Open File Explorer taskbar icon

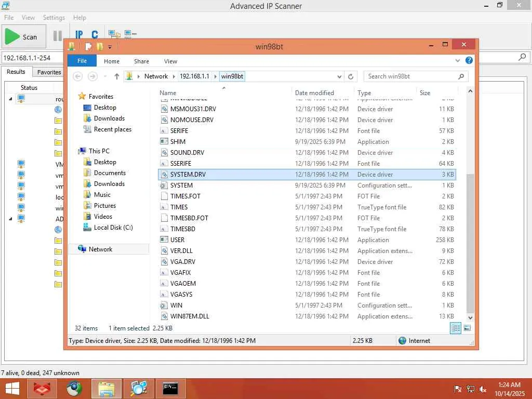click(x=106, y=389)
